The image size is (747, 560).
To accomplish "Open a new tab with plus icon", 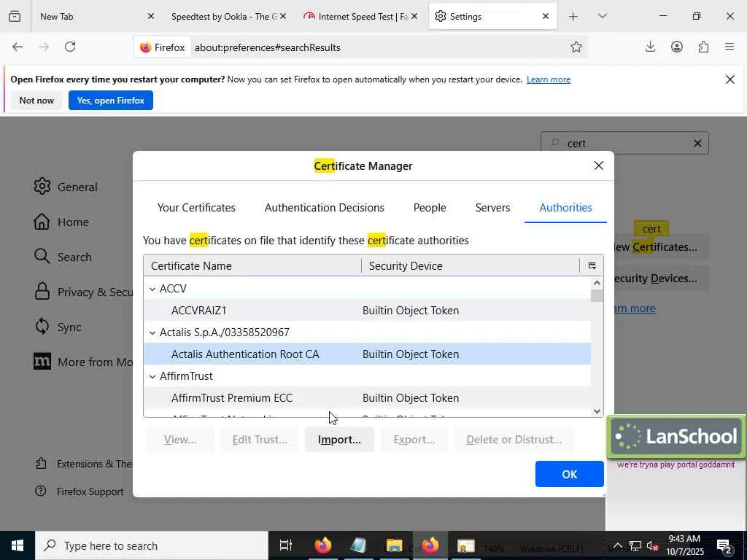I will click(573, 16).
